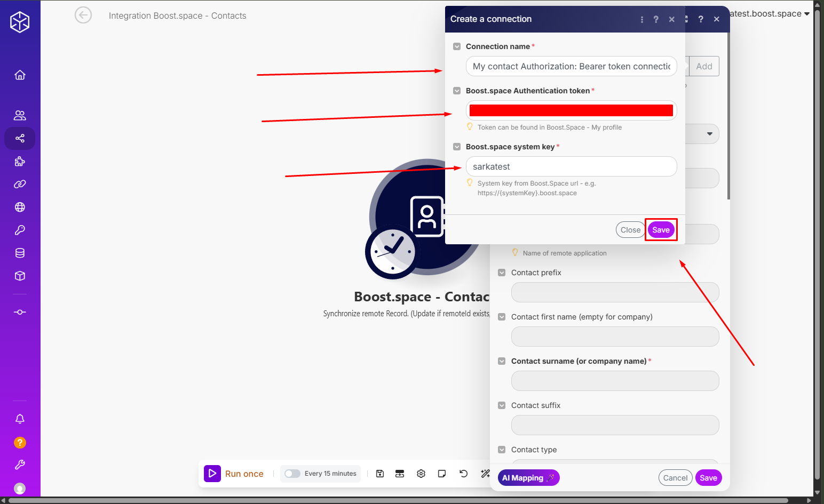
Task: Open the globe webhooks icon in sidebar
Action: (x=20, y=207)
